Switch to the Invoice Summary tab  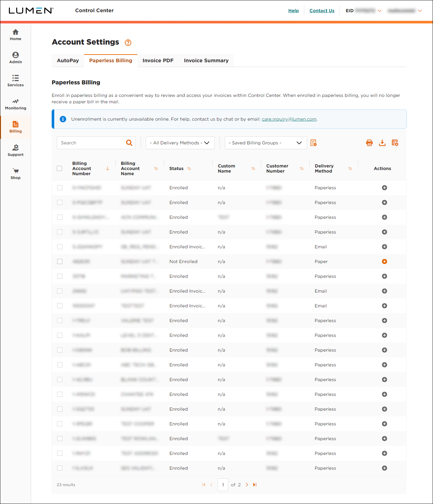click(x=206, y=61)
